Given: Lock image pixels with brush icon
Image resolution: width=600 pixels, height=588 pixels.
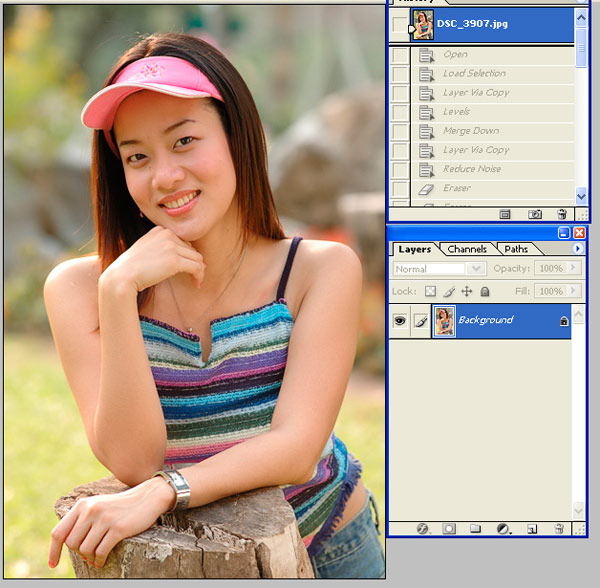Looking at the screenshot, I should [x=449, y=292].
